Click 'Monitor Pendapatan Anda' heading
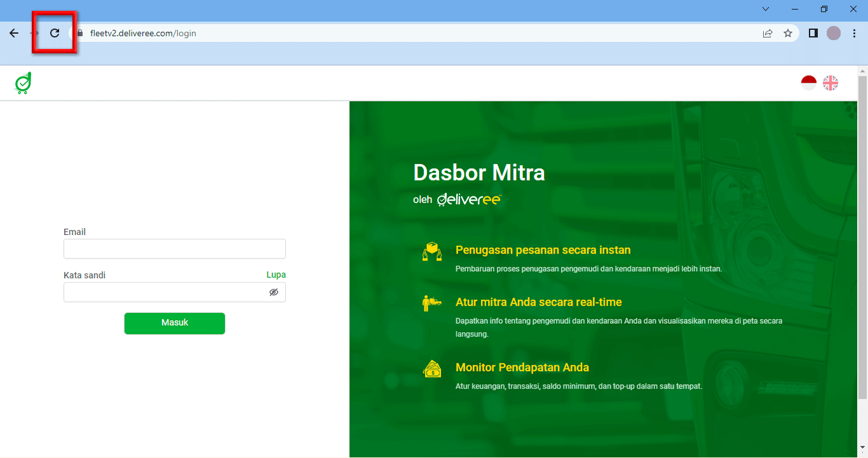This screenshot has width=868, height=458. (522, 368)
